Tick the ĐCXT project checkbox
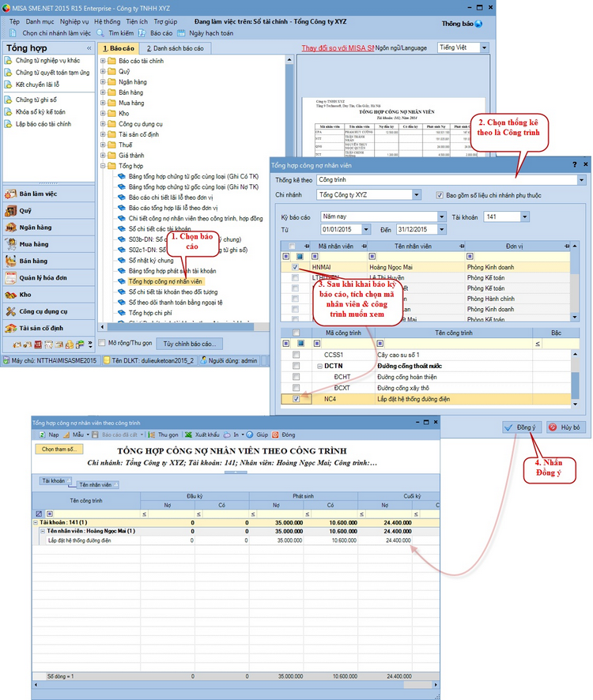 click(296, 388)
